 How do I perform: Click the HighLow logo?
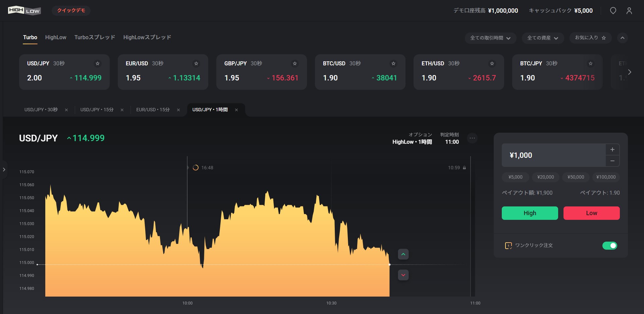click(x=24, y=10)
